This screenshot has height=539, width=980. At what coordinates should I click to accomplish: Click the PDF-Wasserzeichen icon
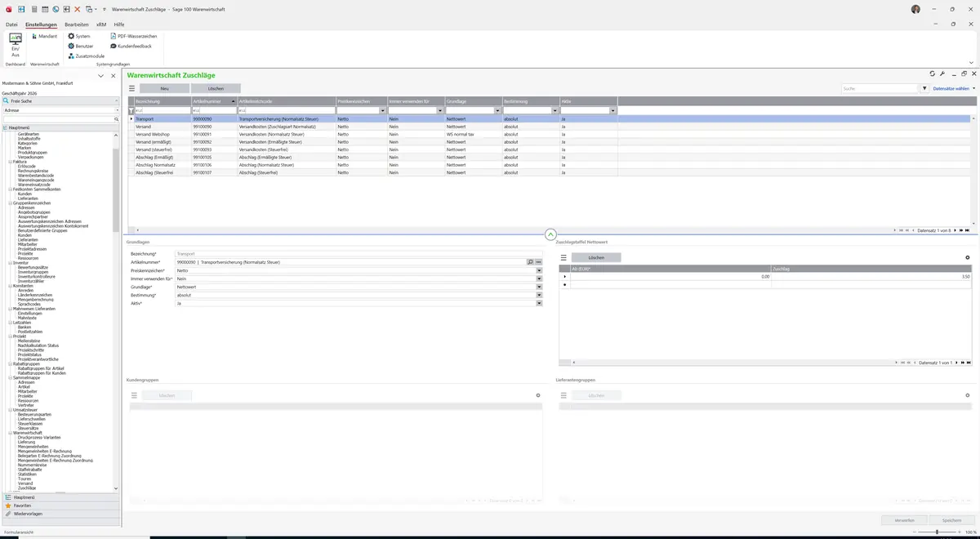point(114,37)
